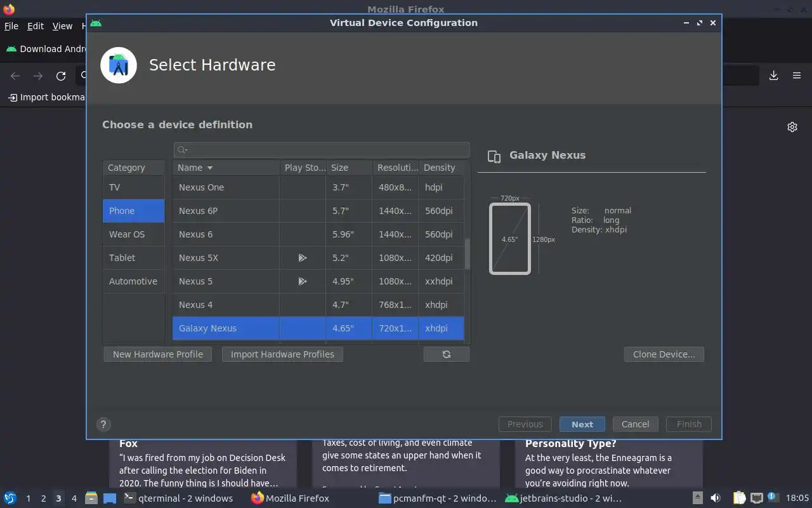The image size is (812, 508).
Task: Click the Size column header
Action: pos(349,168)
